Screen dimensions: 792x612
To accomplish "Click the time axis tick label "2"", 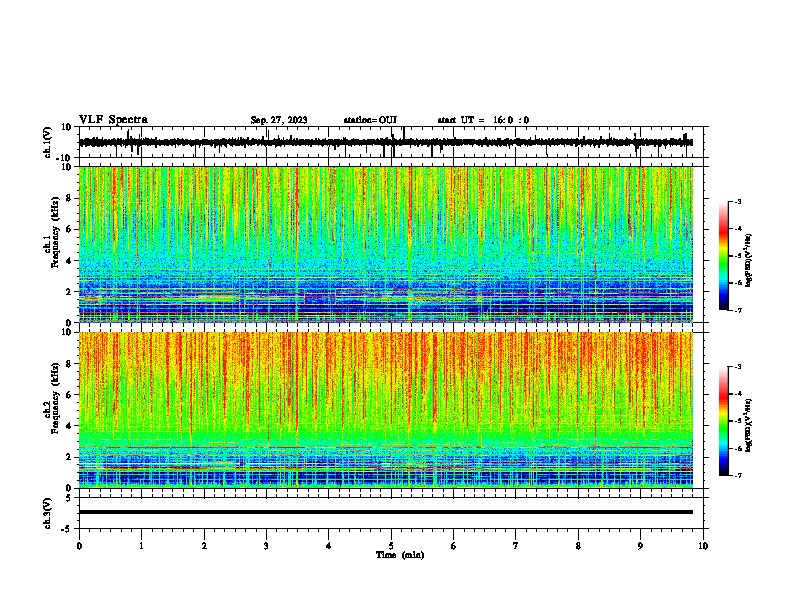I will [204, 546].
